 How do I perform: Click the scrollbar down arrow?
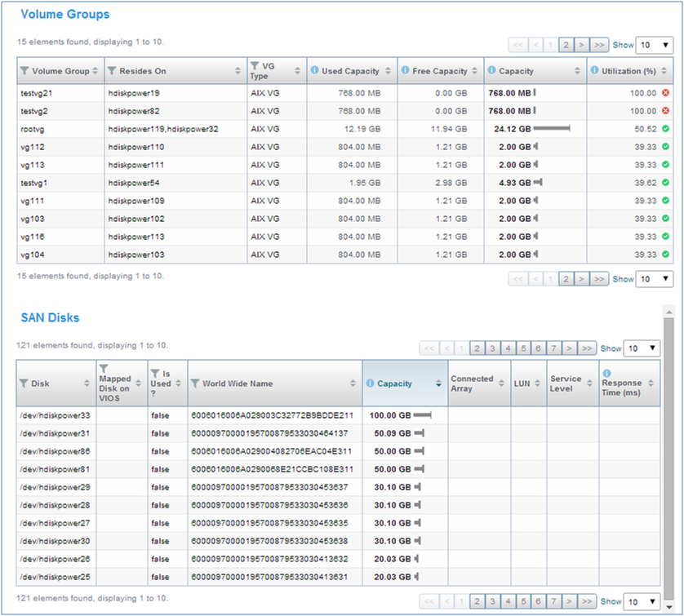click(x=668, y=607)
